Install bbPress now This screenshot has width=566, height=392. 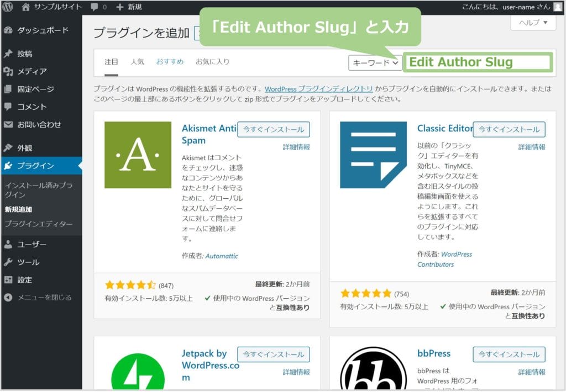tap(509, 354)
